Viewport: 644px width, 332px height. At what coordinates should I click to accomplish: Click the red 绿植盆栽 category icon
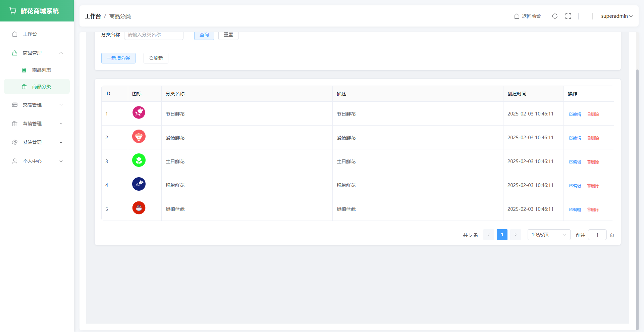139,208
